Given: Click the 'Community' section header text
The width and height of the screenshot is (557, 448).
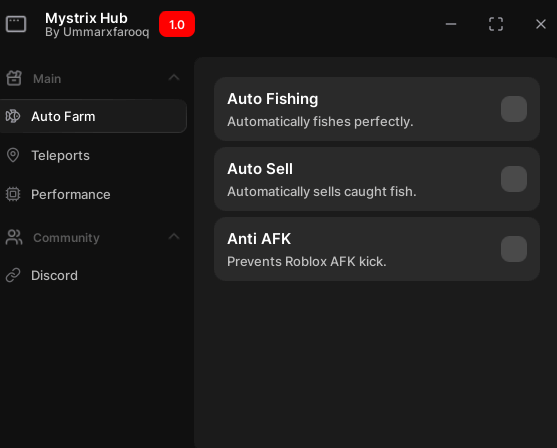Looking at the screenshot, I should pyautogui.click(x=66, y=238).
